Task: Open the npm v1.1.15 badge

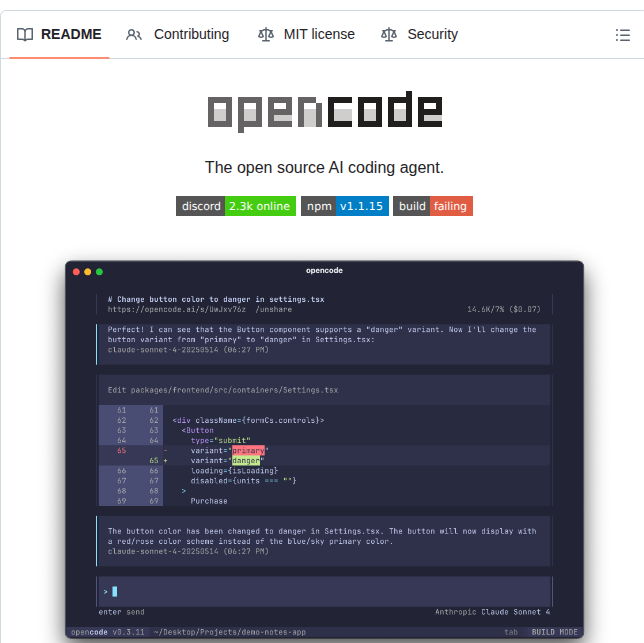Action: [x=345, y=206]
